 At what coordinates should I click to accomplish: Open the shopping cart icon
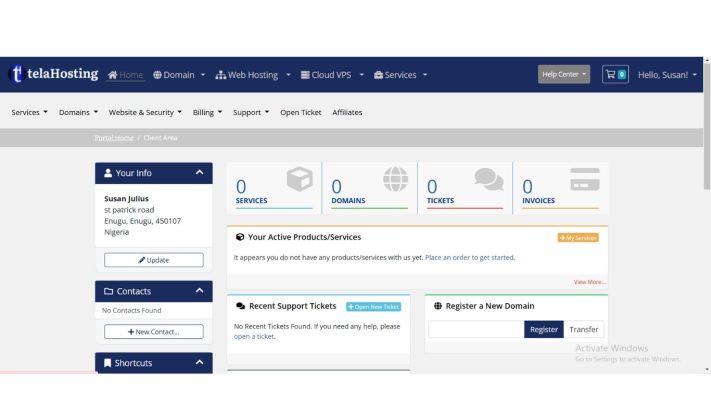pyautogui.click(x=614, y=74)
